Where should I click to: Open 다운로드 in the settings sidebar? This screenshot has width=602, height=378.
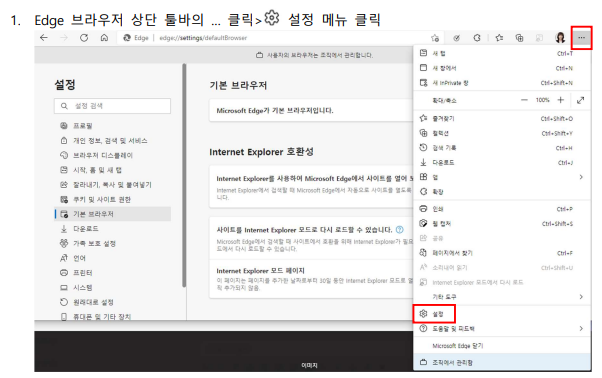112,228
